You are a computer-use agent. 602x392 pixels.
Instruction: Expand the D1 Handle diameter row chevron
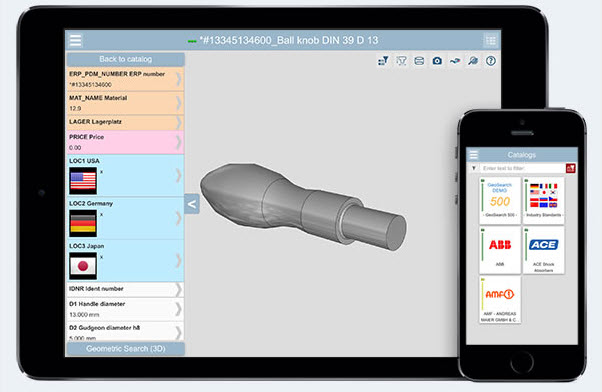[x=179, y=309]
